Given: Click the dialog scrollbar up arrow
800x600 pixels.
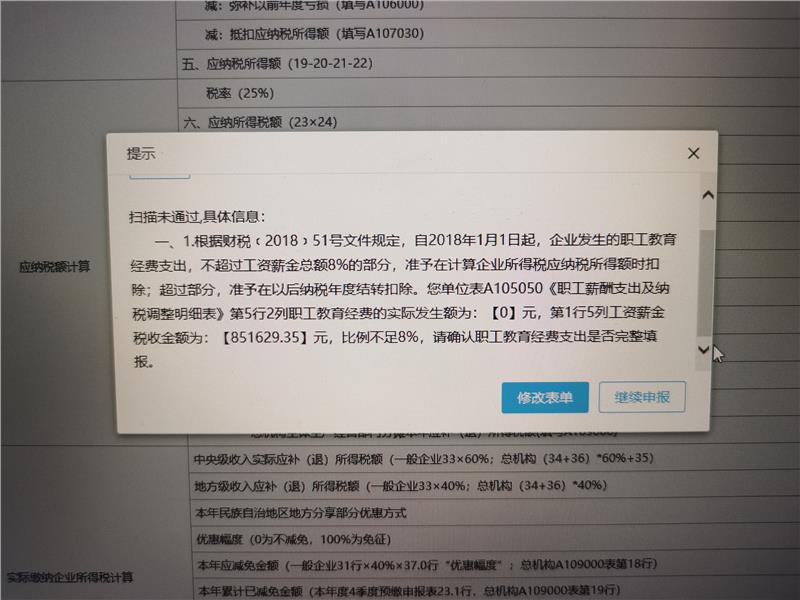Looking at the screenshot, I should pos(707,195).
